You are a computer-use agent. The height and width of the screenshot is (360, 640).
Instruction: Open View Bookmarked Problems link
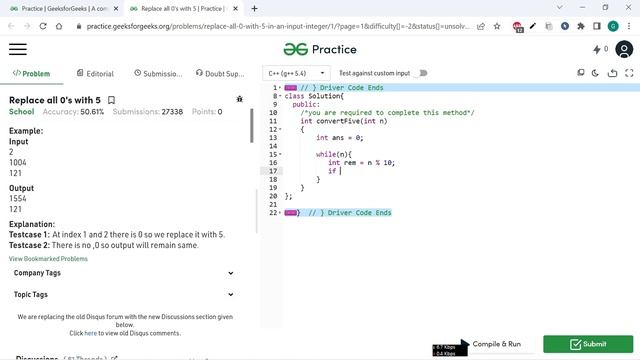coord(48,259)
